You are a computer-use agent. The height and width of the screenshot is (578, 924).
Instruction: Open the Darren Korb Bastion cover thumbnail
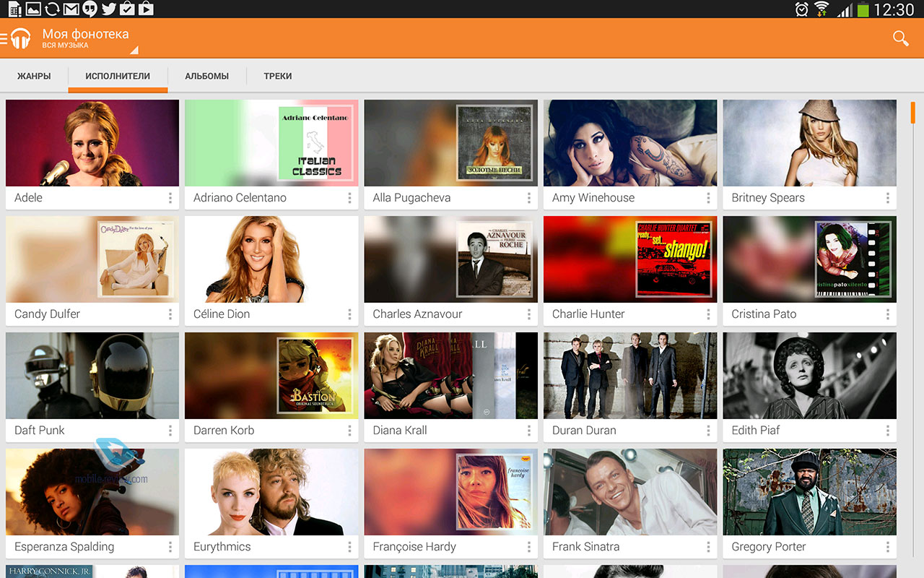click(271, 376)
